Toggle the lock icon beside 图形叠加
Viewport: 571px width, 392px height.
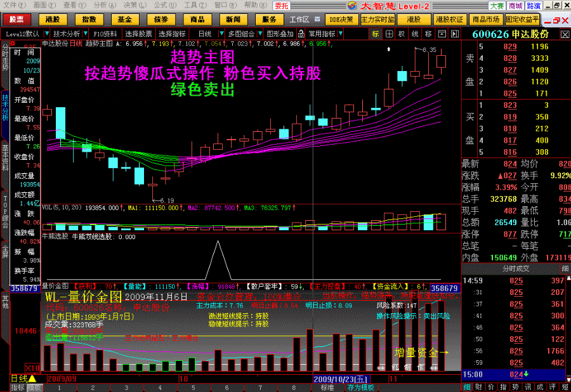[x=301, y=34]
